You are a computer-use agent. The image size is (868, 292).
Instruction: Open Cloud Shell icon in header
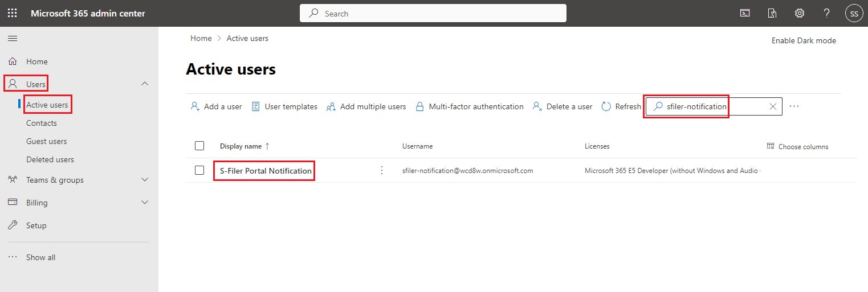pyautogui.click(x=744, y=13)
